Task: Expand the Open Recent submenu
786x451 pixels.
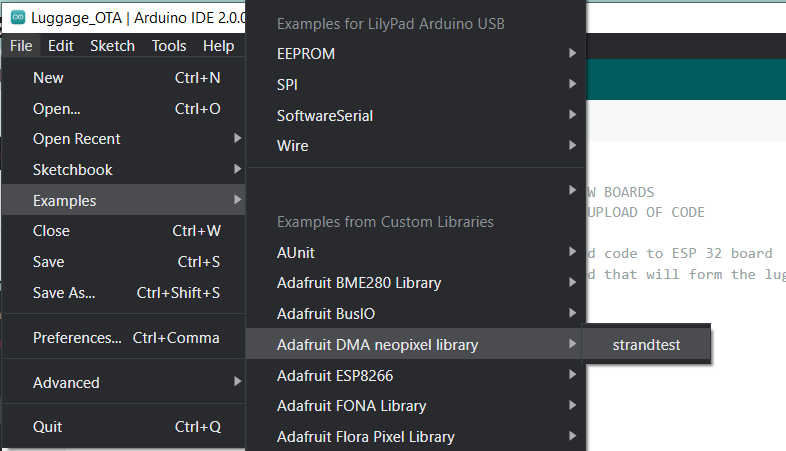Action: [124, 139]
